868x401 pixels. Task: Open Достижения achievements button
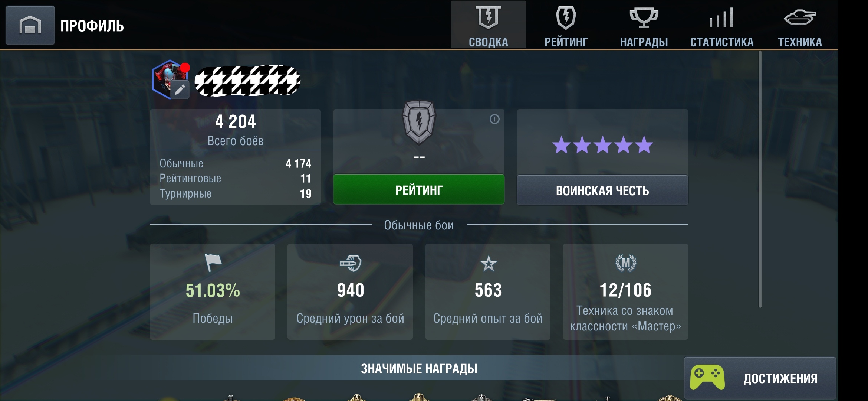coord(760,378)
